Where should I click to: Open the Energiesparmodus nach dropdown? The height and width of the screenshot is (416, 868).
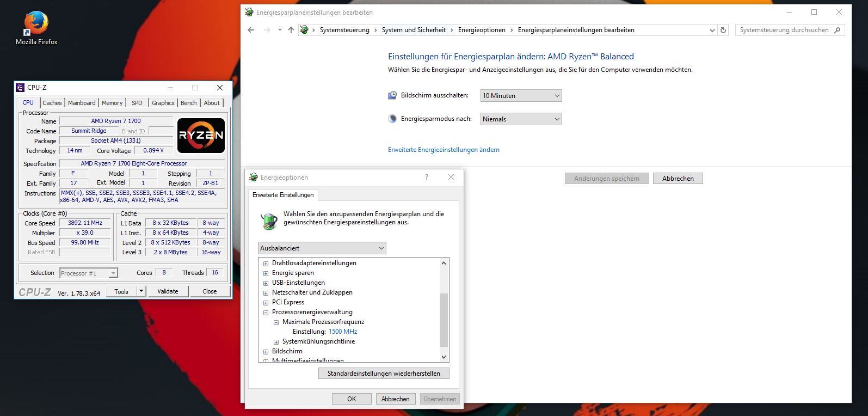(x=521, y=119)
